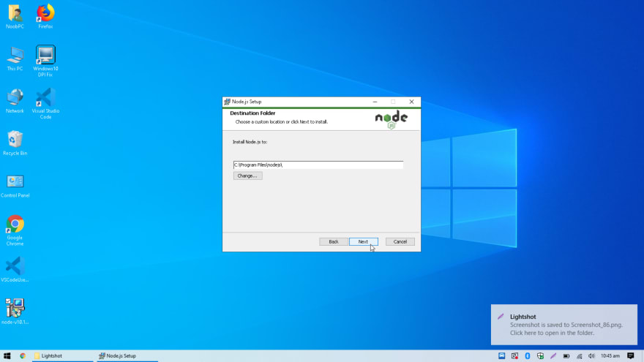Open Bluetooth tray icon

pos(528,356)
